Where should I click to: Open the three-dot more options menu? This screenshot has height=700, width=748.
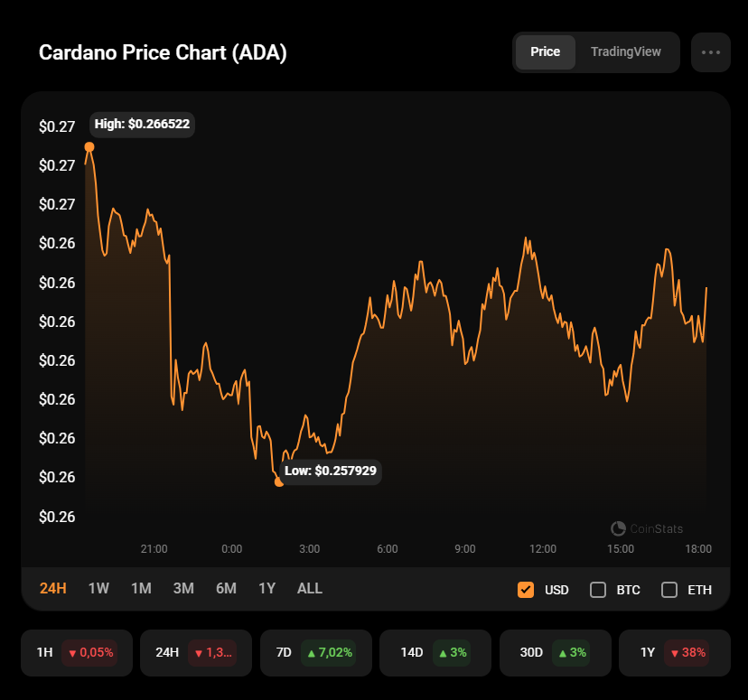710,52
